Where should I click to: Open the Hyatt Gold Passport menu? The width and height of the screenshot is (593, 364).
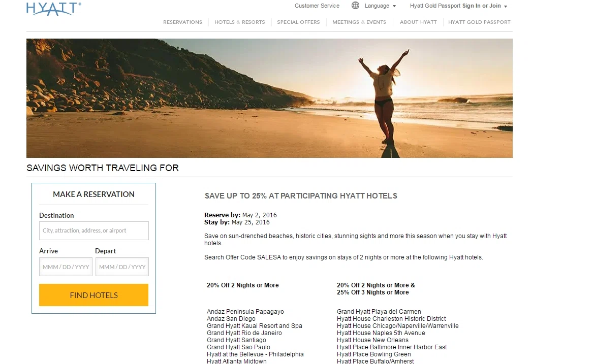tap(479, 22)
